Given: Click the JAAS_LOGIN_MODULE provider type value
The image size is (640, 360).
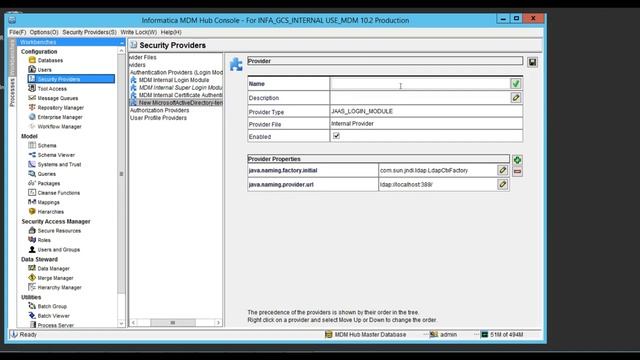Looking at the screenshot, I should (x=362, y=111).
